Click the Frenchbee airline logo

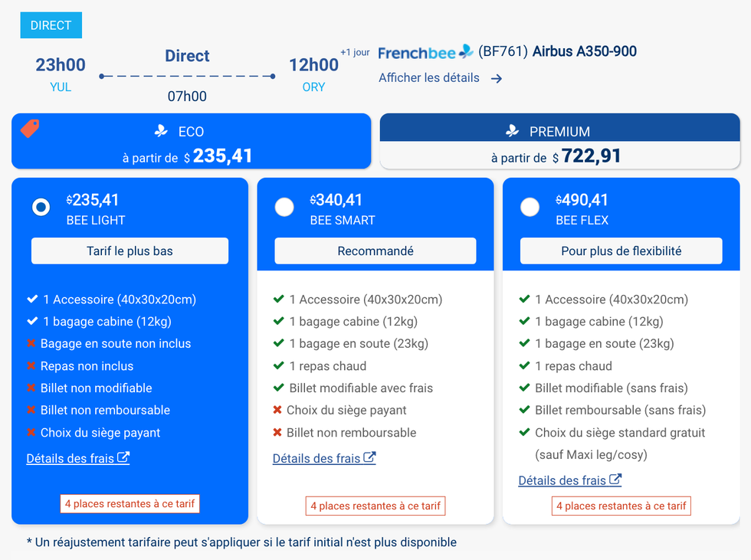(x=426, y=52)
